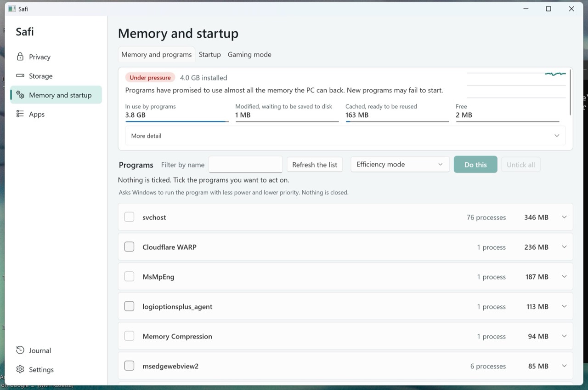Switch to the Gaming mode tab

(x=249, y=54)
